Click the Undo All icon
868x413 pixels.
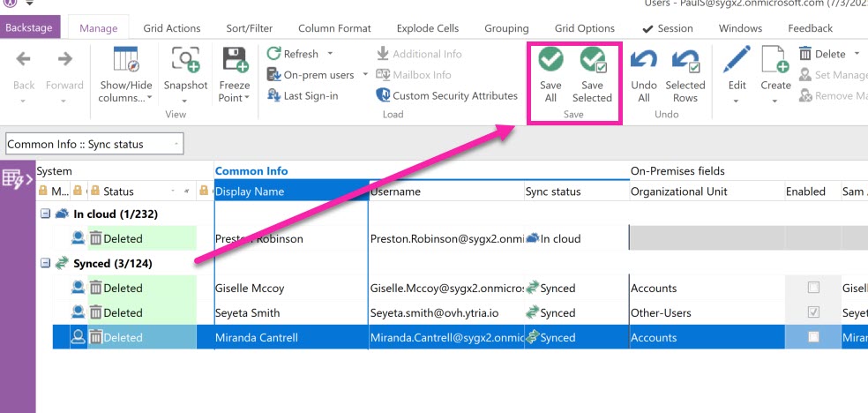[644, 61]
